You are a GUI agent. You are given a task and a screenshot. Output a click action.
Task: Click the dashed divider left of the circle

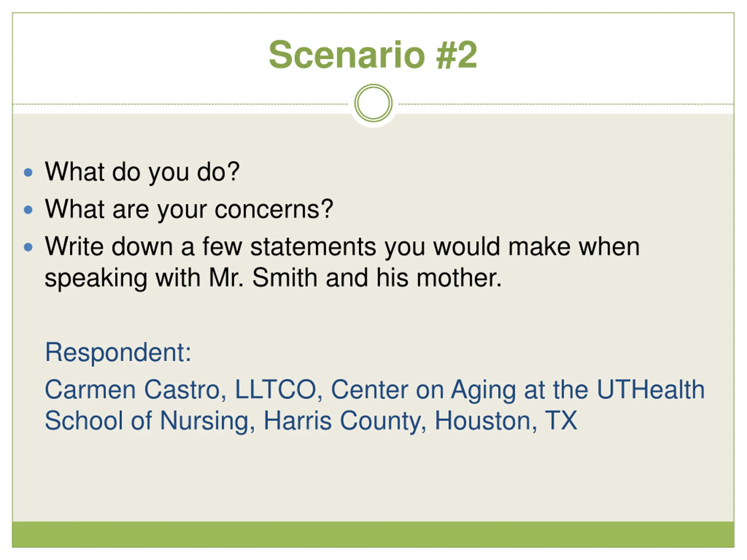[x=179, y=104]
